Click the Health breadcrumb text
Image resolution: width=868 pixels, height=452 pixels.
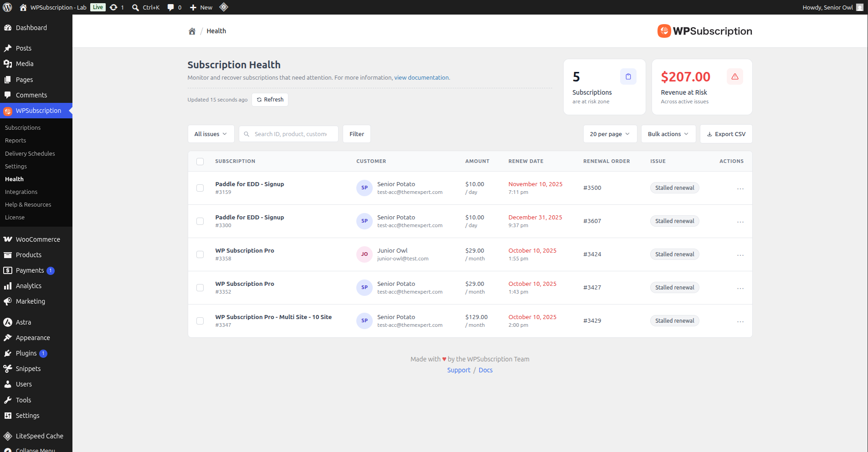(x=216, y=31)
